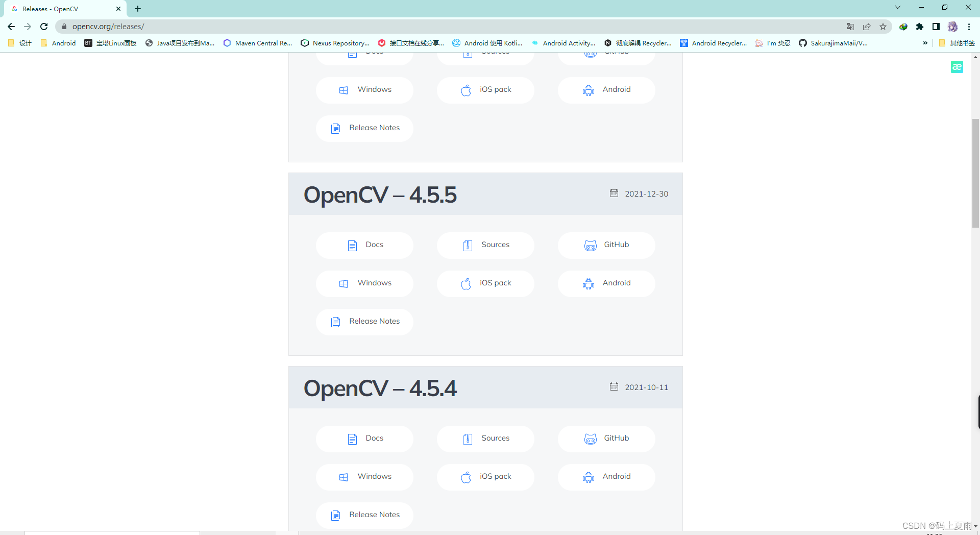The height and width of the screenshot is (535, 980).
Task: Click the Chrome profile avatar
Action: coord(953,27)
